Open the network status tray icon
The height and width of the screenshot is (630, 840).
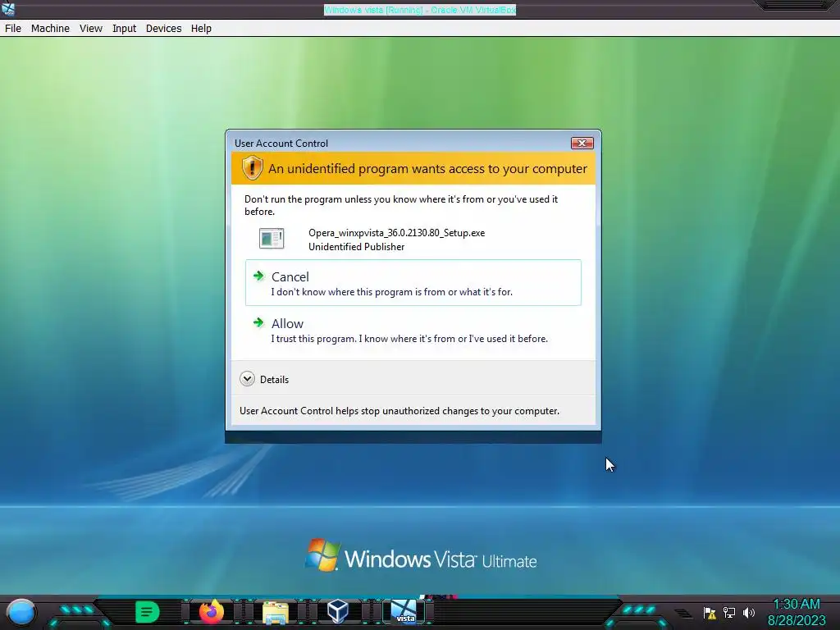click(729, 612)
